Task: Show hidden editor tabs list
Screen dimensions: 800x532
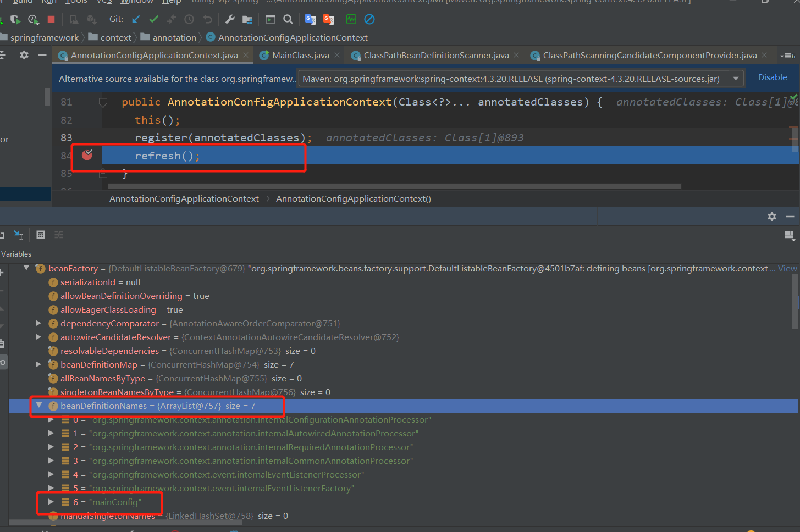Action: tap(787, 56)
